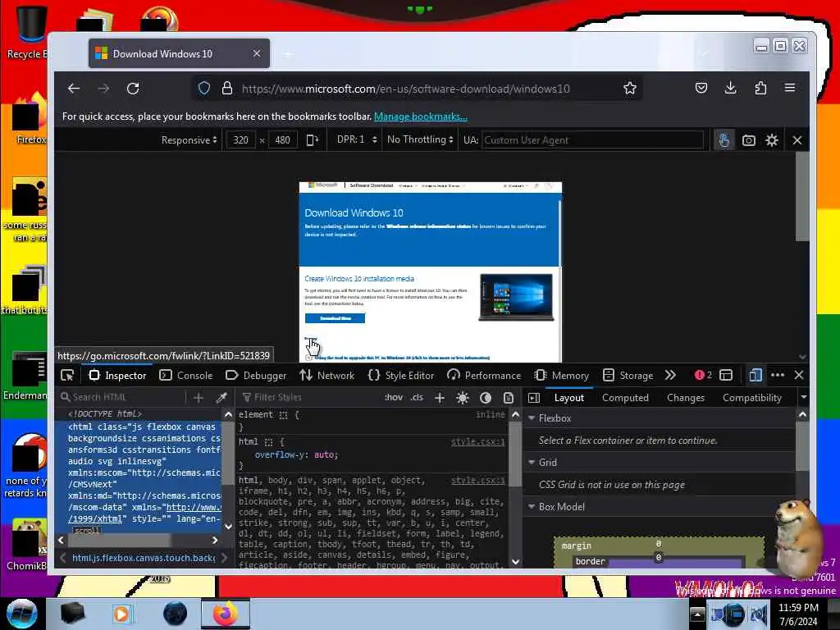This screenshot has height=630, width=840.
Task: Toggle the :hov pseudo-class panel
Action: click(x=394, y=398)
